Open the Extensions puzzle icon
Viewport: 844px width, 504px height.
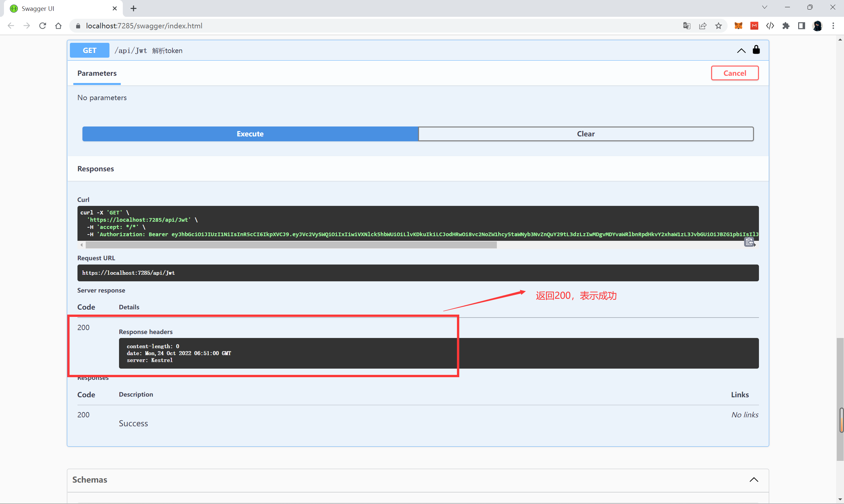click(x=786, y=26)
